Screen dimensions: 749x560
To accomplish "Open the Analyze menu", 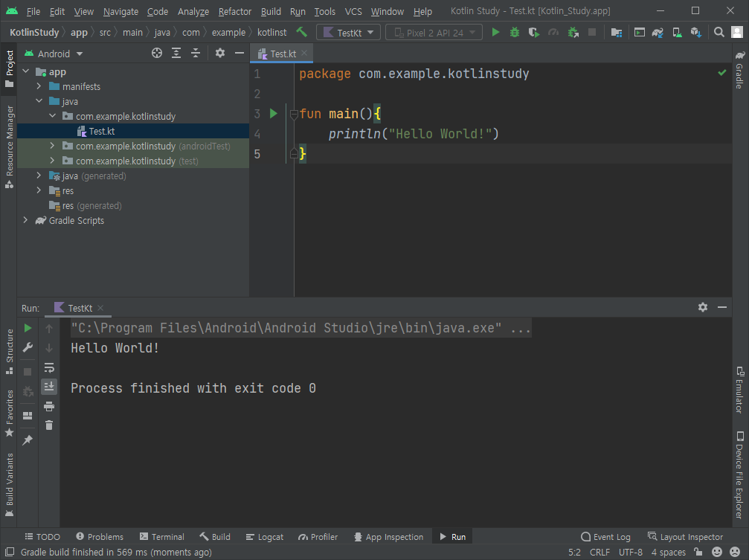I will pos(193,11).
